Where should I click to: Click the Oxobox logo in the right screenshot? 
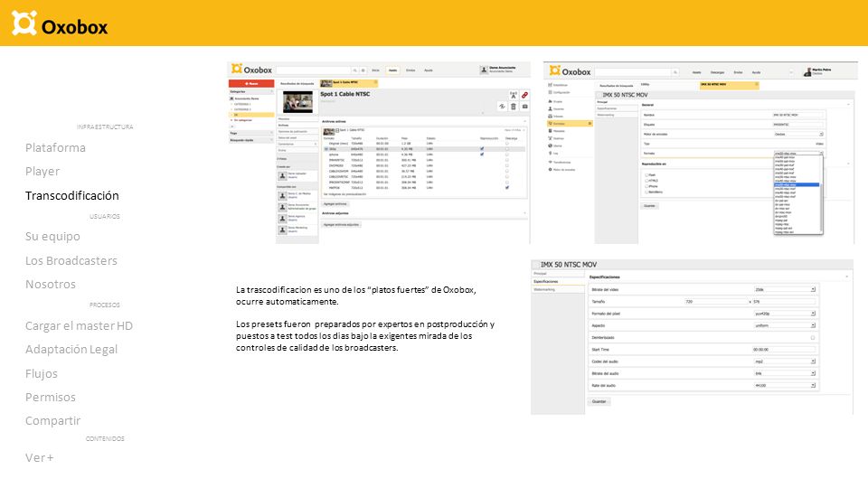pos(571,70)
